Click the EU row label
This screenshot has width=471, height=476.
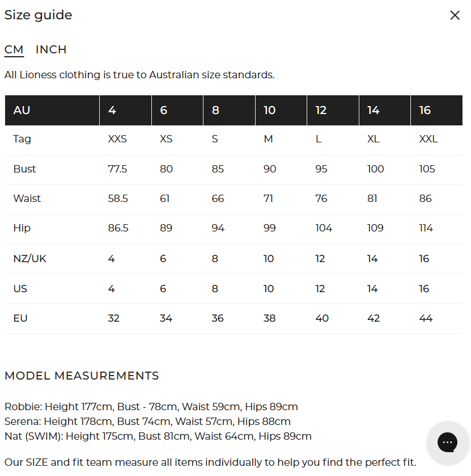[20, 318]
